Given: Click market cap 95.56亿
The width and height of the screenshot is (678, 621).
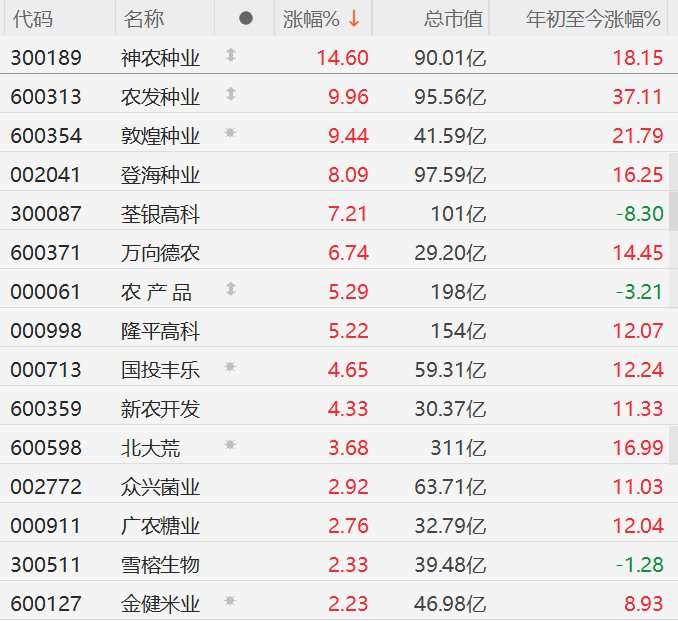Looking at the screenshot, I should [450, 97].
